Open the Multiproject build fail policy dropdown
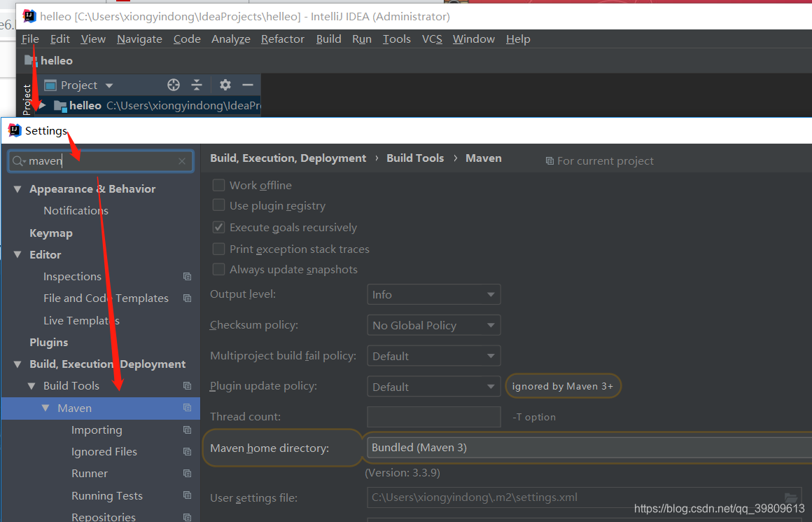 [433, 356]
